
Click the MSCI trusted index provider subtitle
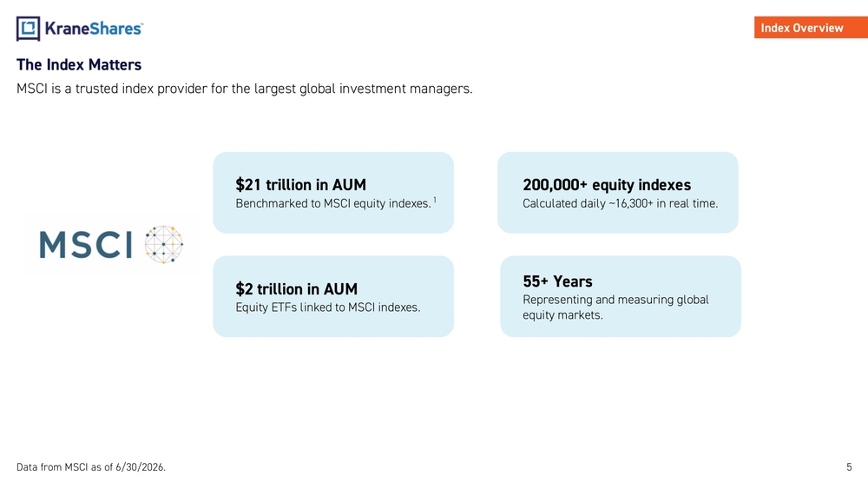tap(245, 89)
